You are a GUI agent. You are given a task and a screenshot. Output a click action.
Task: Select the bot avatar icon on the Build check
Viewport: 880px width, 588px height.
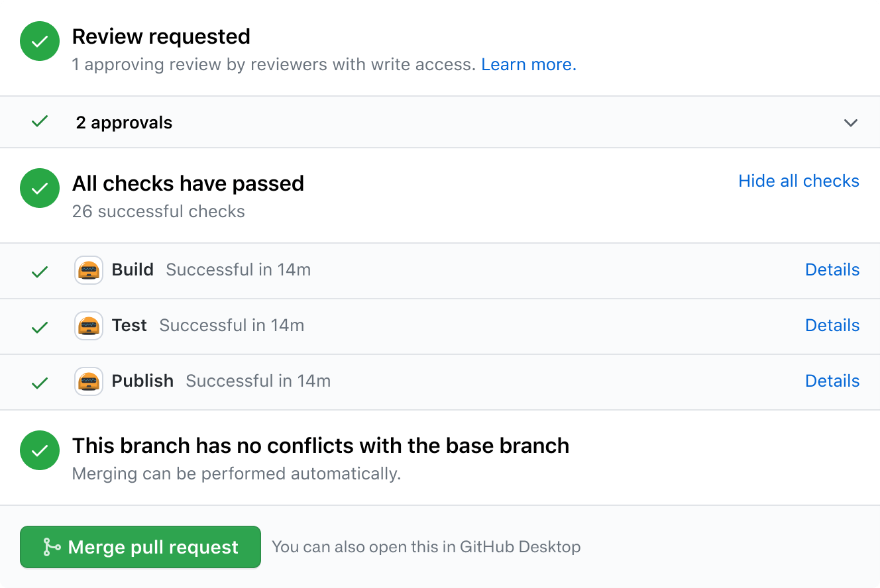(x=89, y=270)
